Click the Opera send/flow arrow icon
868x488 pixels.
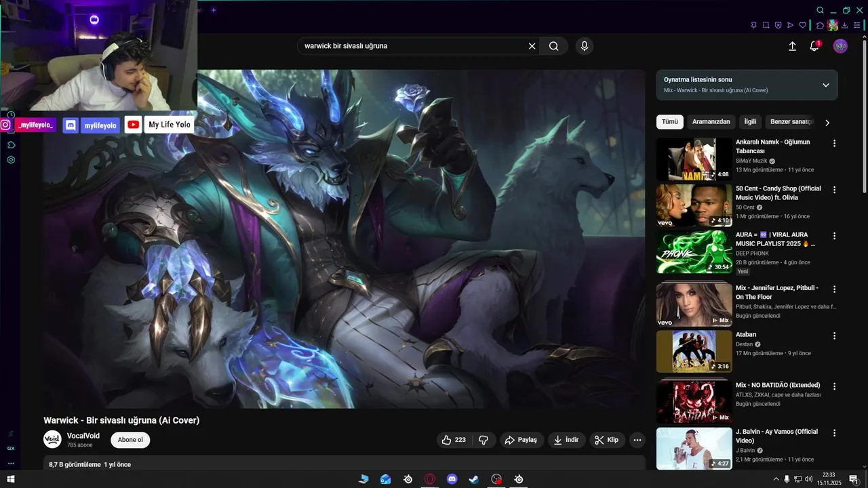coord(791,25)
